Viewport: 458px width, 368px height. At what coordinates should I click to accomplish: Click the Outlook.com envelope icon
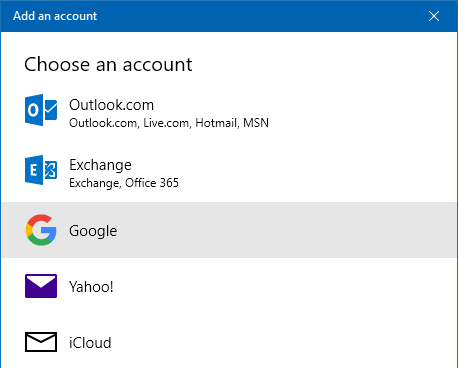(x=41, y=110)
